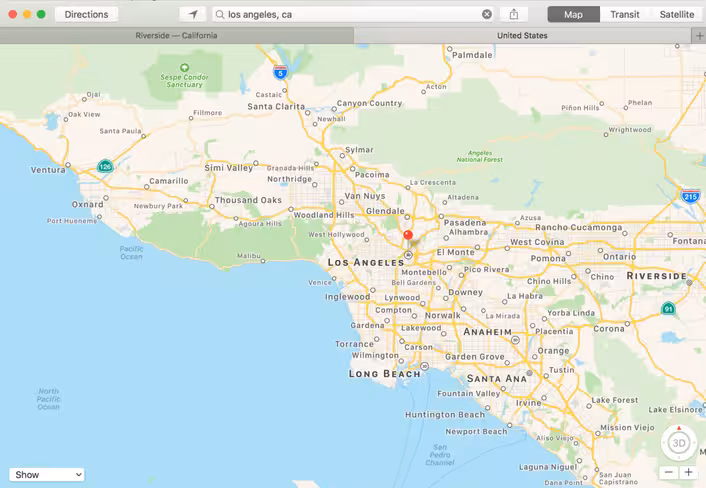The image size is (706, 488).
Task: Click the Interstate 5 highway shield
Action: pyautogui.click(x=280, y=72)
